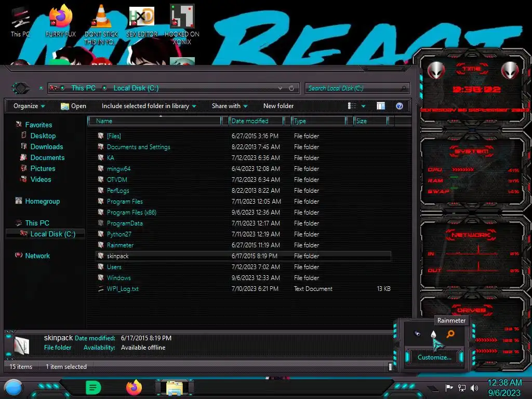Launch the FURRY FUX Firefox desktop shortcut
The image size is (532, 399).
tap(60, 21)
